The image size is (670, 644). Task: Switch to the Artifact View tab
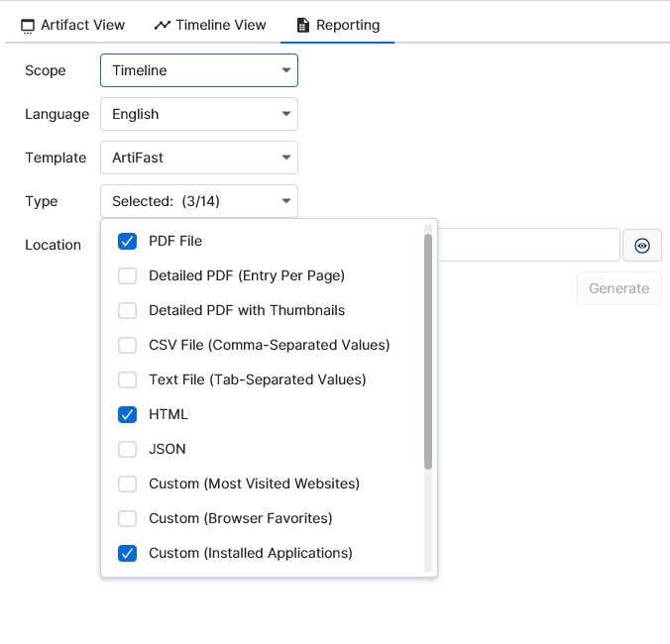[72, 25]
